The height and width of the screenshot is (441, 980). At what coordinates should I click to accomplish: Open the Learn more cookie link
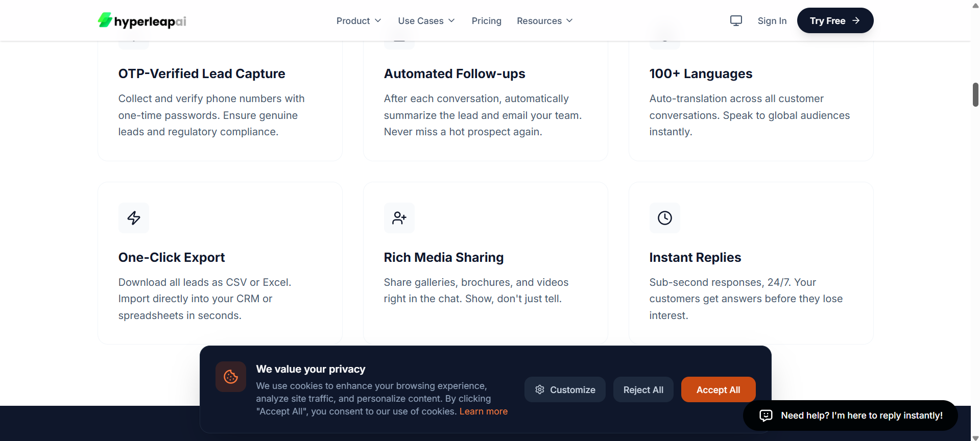click(x=484, y=411)
